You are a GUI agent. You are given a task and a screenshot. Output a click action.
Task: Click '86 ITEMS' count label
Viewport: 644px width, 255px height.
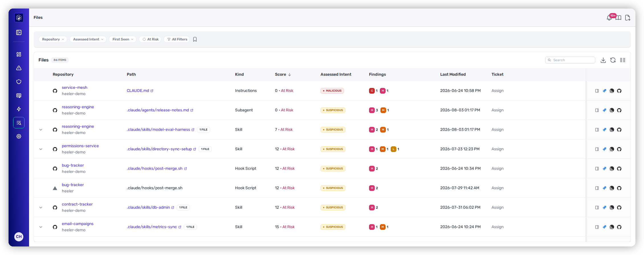[x=60, y=60]
